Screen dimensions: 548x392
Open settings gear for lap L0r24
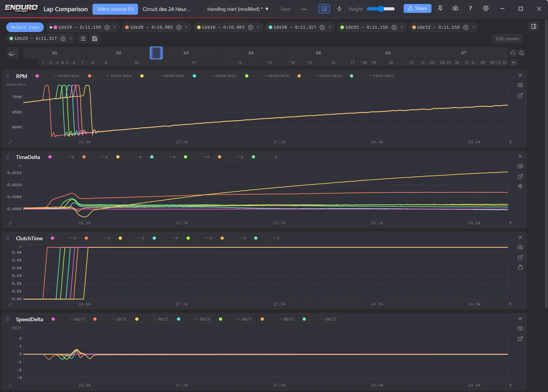322,27
